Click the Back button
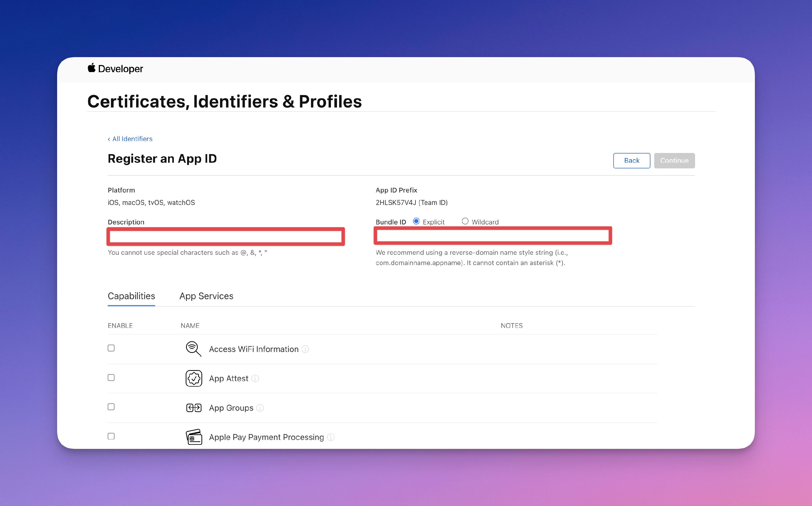 pos(631,160)
